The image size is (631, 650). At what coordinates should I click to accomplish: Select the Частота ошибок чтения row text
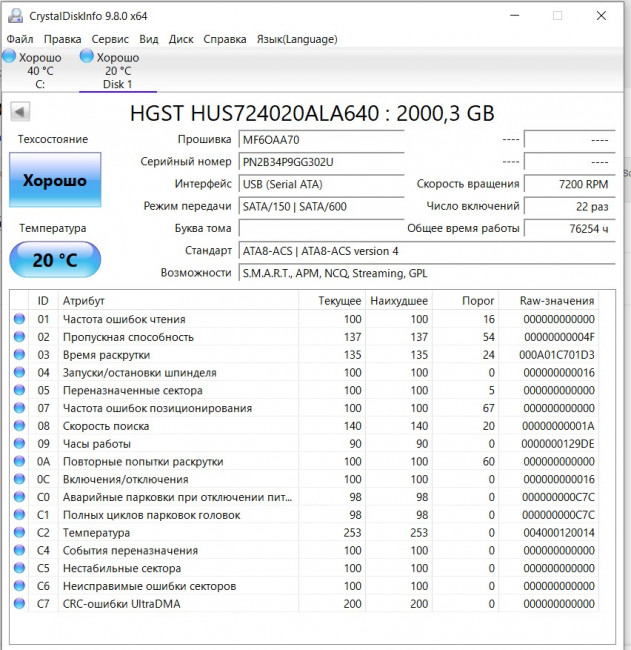click(x=124, y=319)
